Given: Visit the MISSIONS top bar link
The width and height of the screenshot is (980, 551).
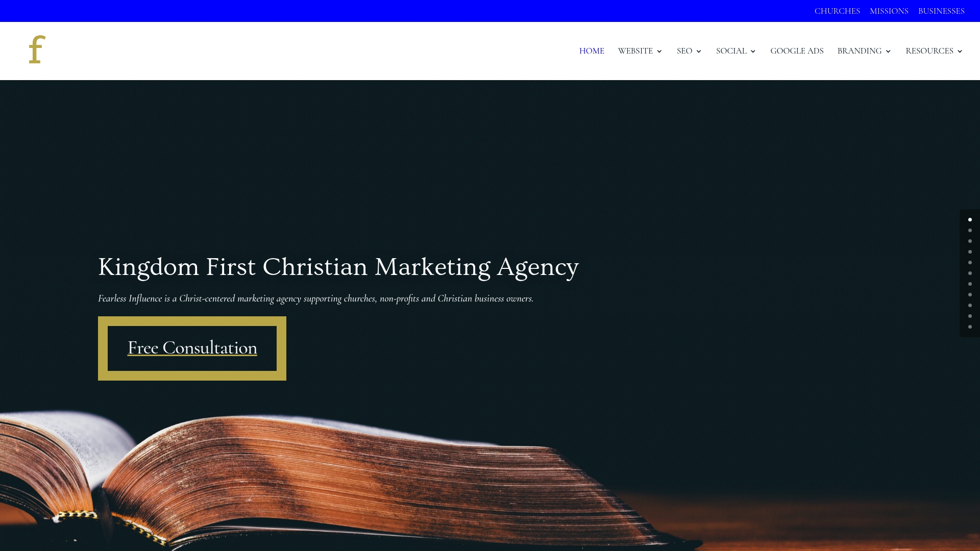Looking at the screenshot, I should pos(889,11).
